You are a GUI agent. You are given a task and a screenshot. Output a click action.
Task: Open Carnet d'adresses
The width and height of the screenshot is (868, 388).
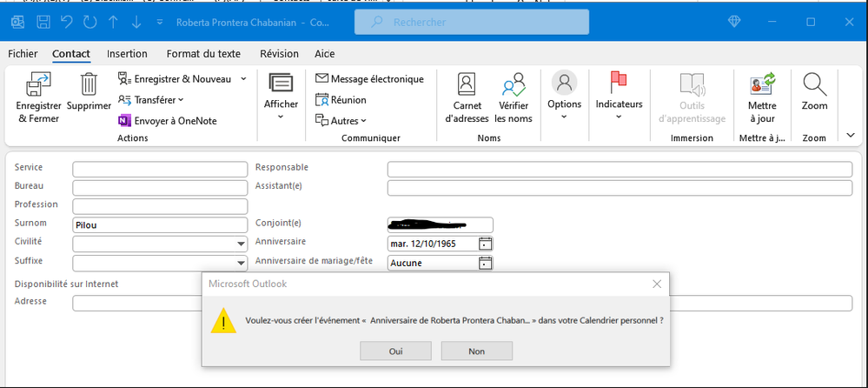click(467, 98)
